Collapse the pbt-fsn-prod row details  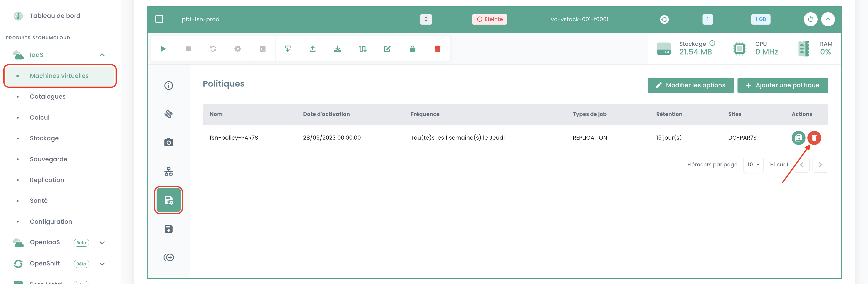click(827, 19)
